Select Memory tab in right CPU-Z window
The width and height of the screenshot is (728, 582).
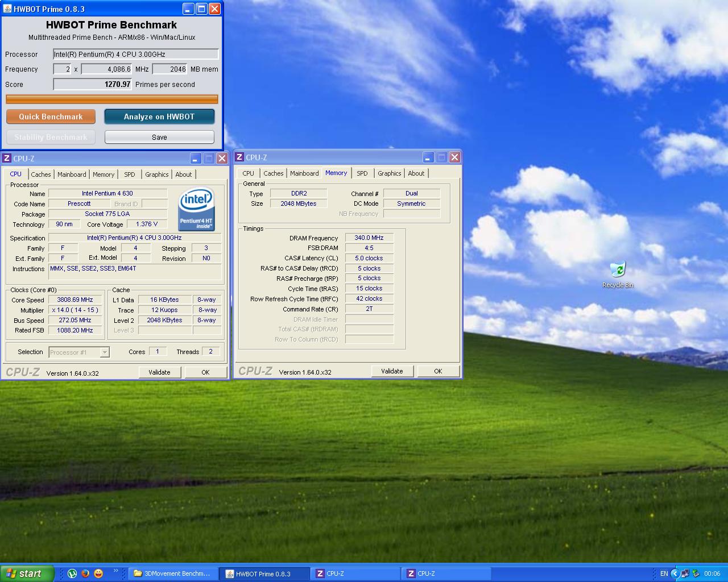(x=336, y=173)
